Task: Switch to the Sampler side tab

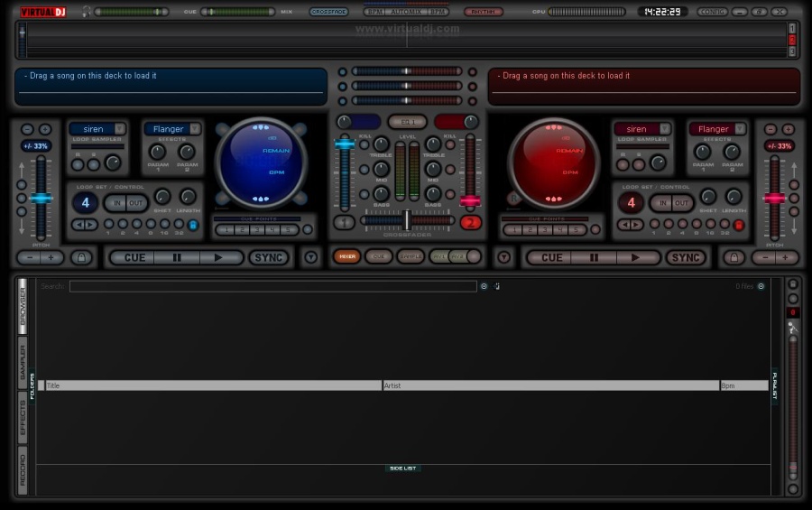Action: [23, 361]
